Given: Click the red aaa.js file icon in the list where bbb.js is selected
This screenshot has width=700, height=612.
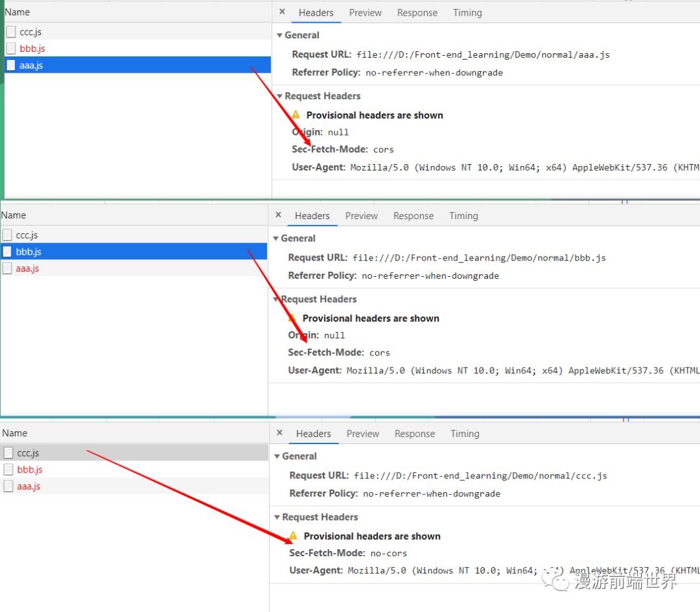Looking at the screenshot, I should (x=7, y=268).
